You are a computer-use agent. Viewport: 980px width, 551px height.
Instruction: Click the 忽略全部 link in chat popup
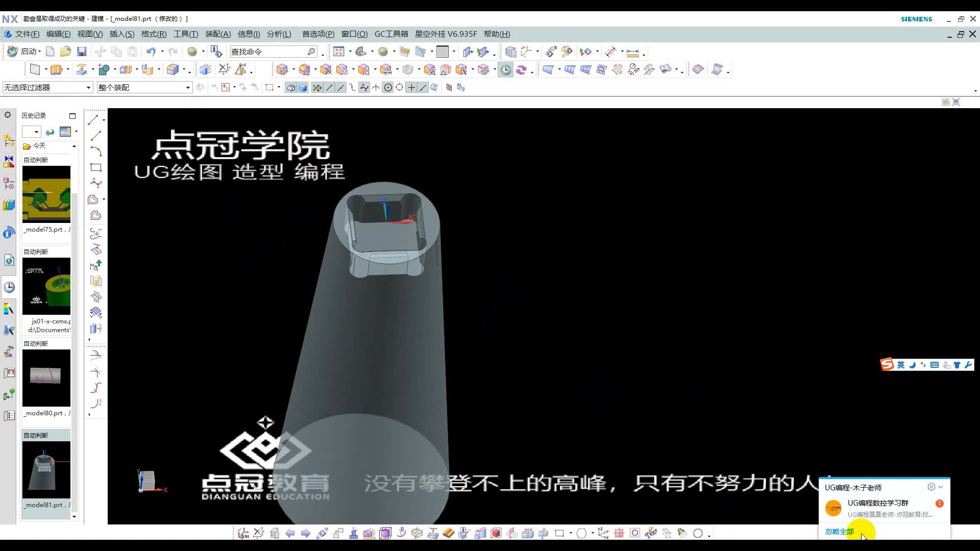click(839, 531)
